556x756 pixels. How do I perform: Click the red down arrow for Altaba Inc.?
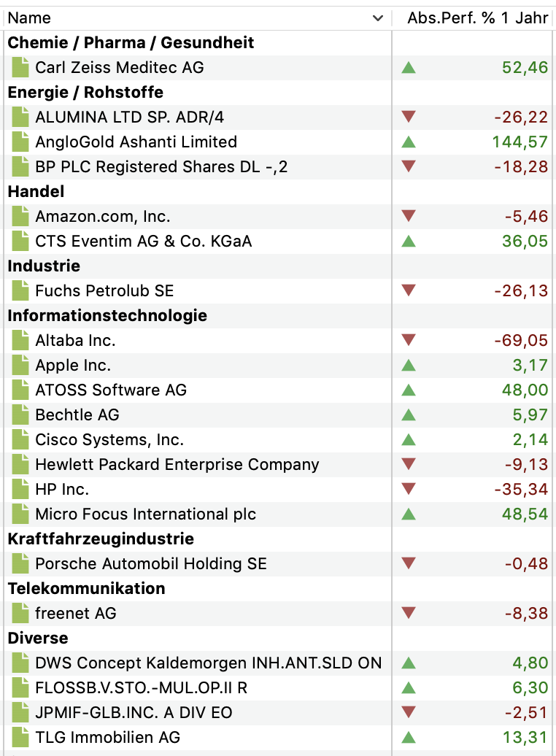pyautogui.click(x=409, y=341)
